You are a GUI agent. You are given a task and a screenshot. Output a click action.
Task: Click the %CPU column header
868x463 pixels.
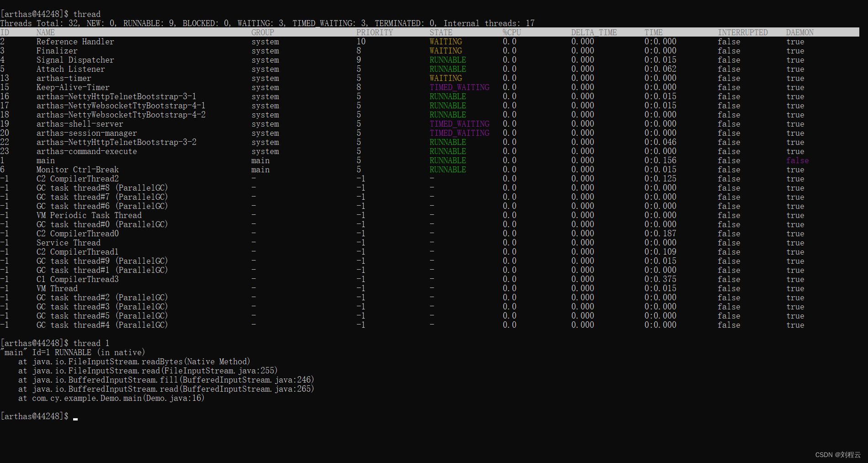512,32
